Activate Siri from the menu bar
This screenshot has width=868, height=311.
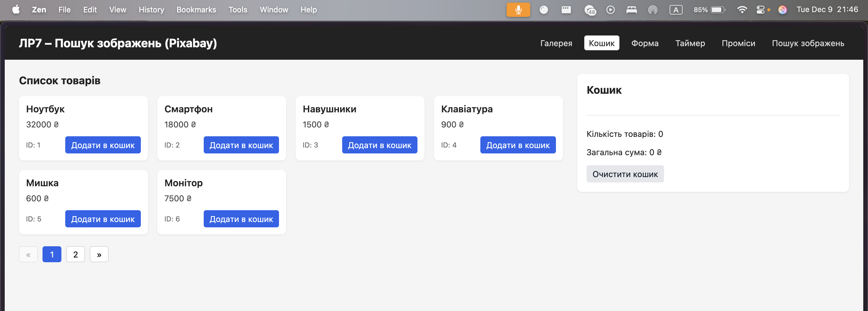(x=782, y=9)
